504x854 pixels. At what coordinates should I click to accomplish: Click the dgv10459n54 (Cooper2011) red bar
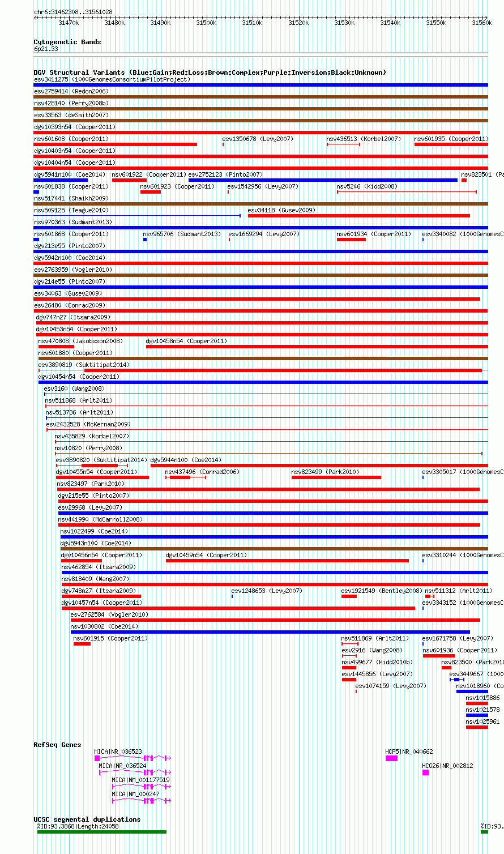(287, 561)
